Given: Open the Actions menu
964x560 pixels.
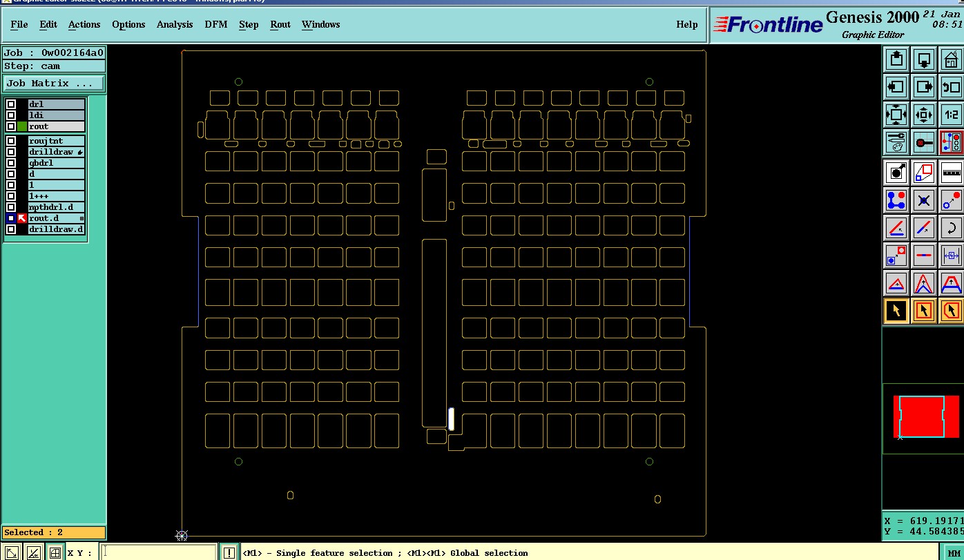Looking at the screenshot, I should [84, 24].
